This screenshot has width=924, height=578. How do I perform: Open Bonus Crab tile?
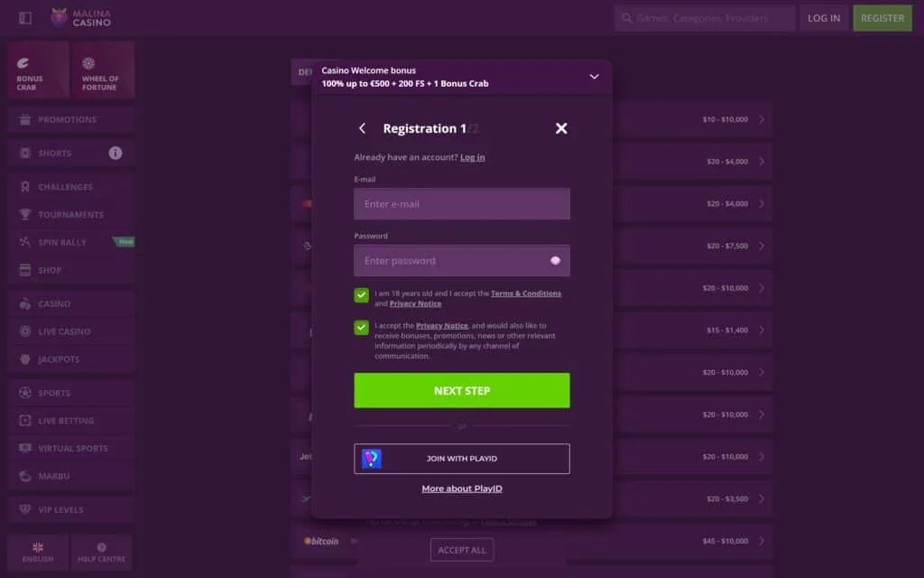pyautogui.click(x=38, y=70)
